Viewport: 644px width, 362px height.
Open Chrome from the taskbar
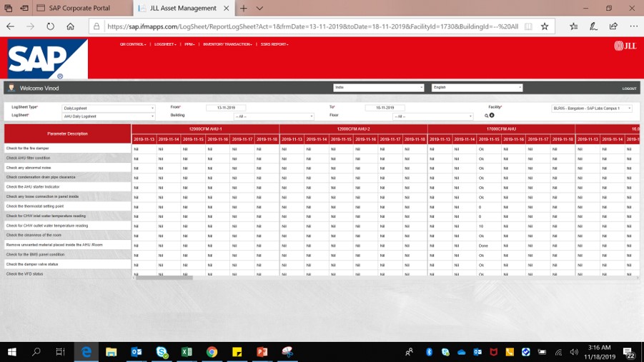pyautogui.click(x=212, y=352)
